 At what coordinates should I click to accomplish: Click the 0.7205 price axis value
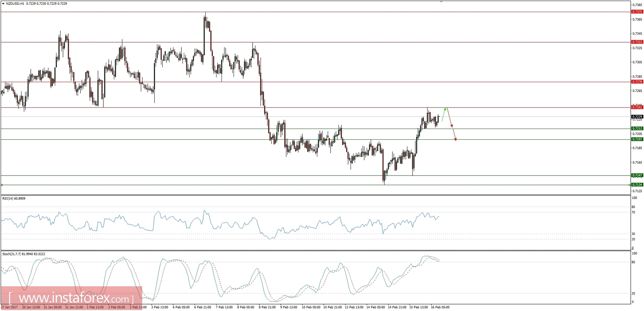tap(637, 134)
